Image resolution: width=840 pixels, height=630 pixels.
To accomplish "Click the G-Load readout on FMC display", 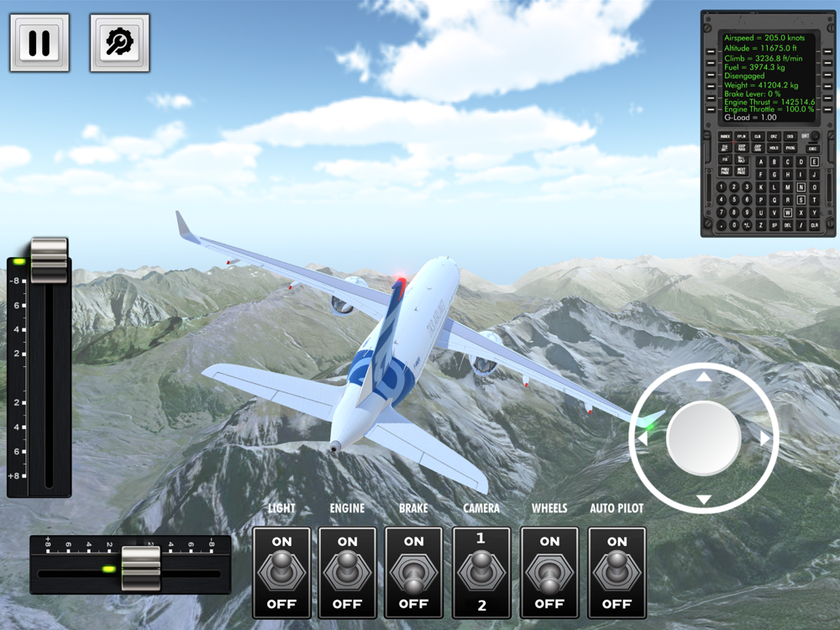I will point(750,117).
